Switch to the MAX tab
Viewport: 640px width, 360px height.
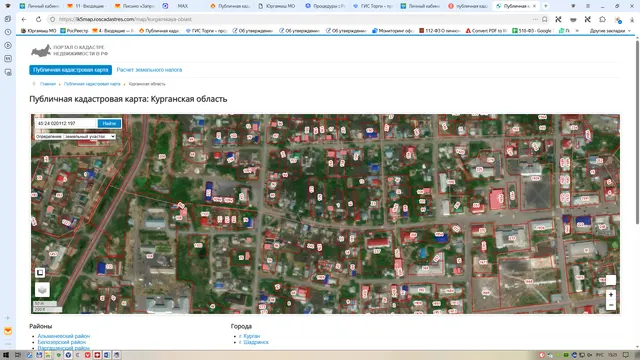click(182, 6)
